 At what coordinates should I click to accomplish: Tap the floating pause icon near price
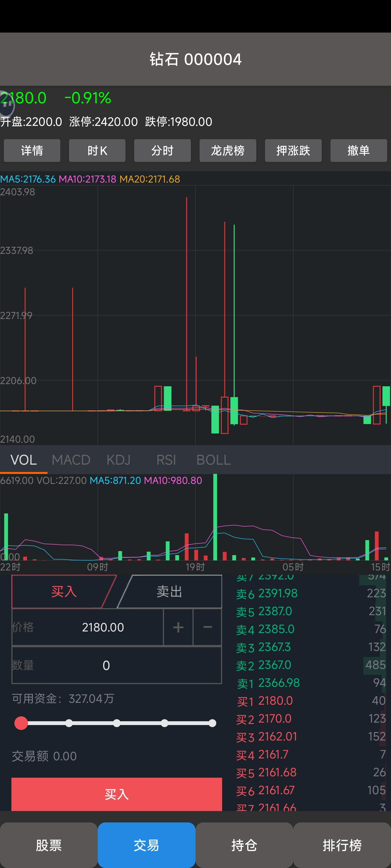[x=7, y=104]
